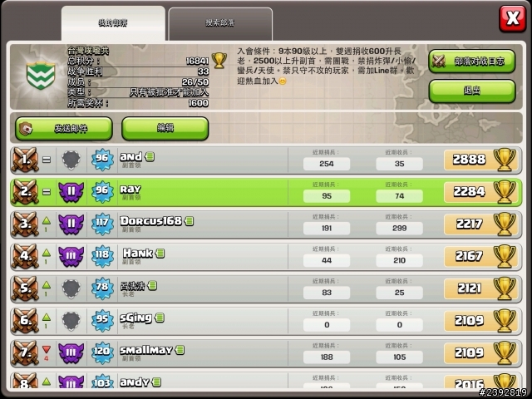Click the trophy icon beside total points 16841
Screen dimensions: 532x399
[x=219, y=61]
